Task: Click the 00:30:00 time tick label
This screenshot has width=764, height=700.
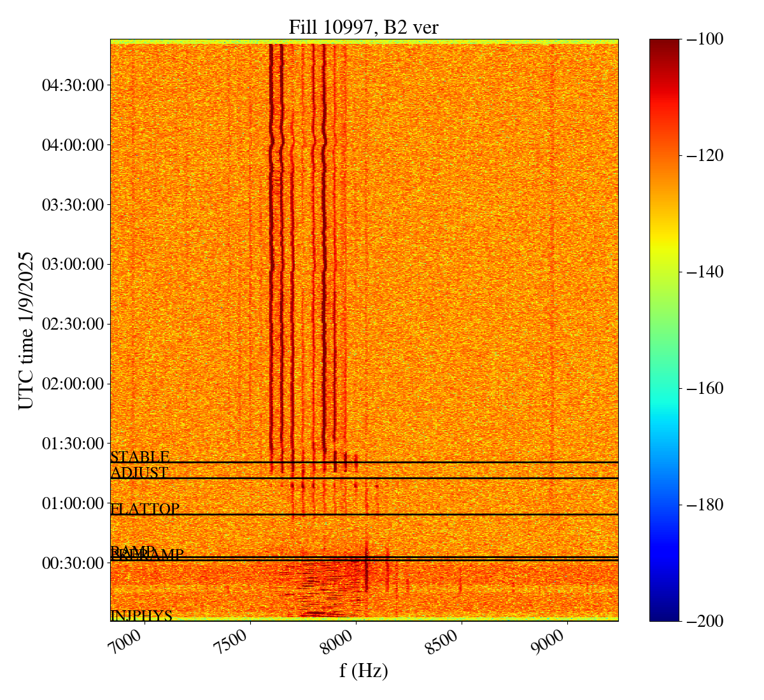Action: [73, 563]
